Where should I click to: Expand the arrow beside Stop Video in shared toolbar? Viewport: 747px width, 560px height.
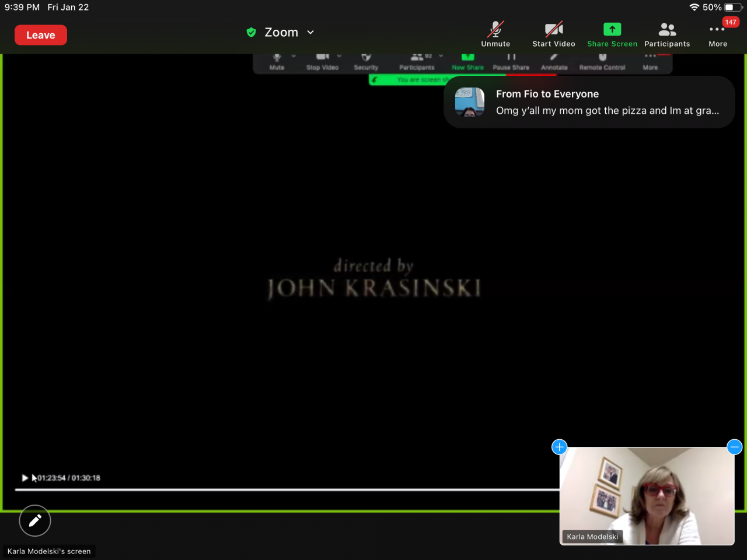coord(339,57)
